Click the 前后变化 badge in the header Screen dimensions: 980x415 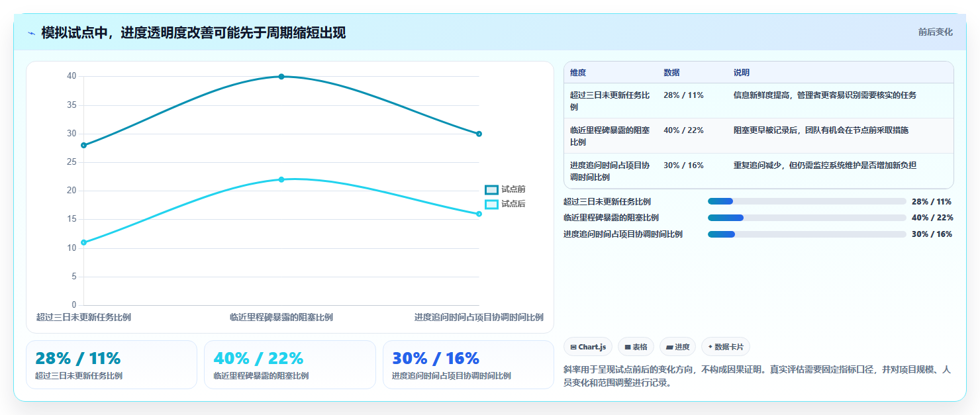[x=935, y=32]
